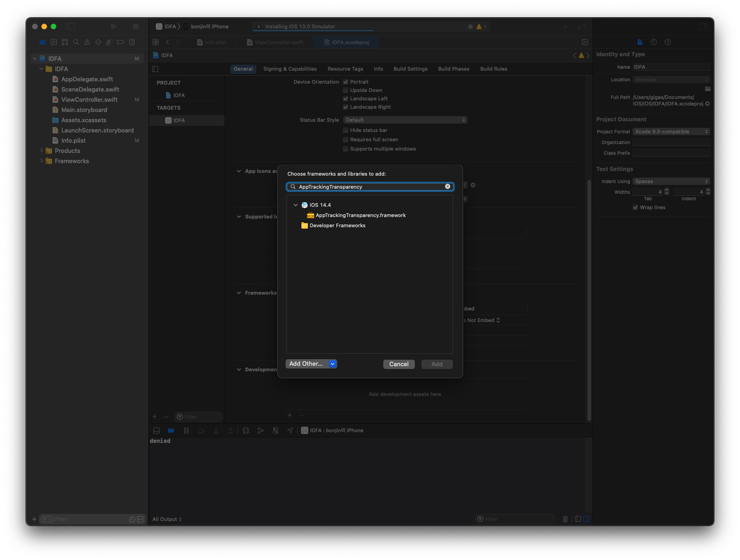The image size is (740, 560).
Task: Click Debug View Hierarchy icon
Action: (246, 431)
